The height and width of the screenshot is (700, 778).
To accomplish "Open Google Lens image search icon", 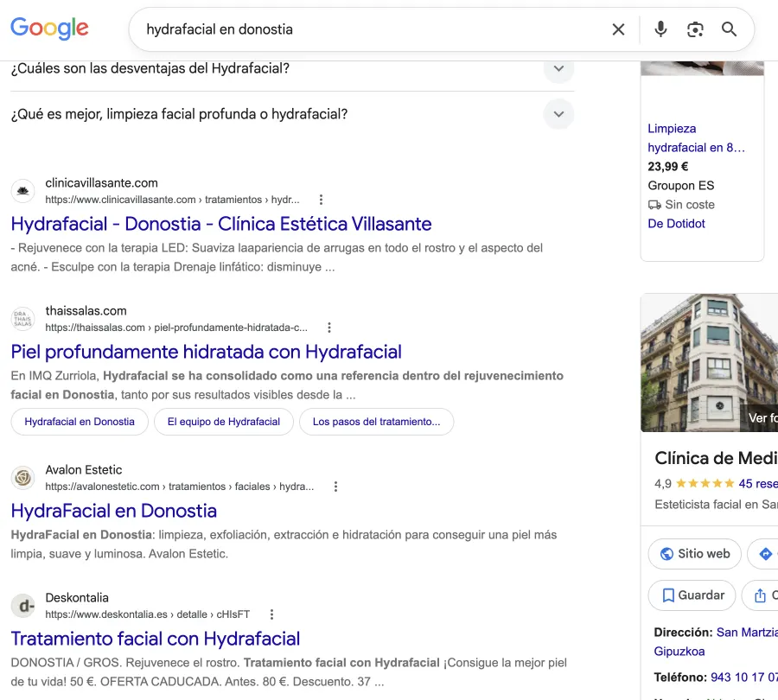I will coord(695,29).
